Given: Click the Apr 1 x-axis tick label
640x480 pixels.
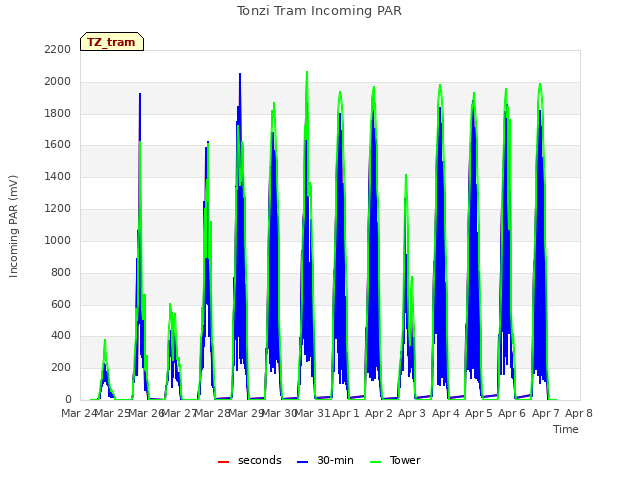Looking at the screenshot, I should point(346,413).
